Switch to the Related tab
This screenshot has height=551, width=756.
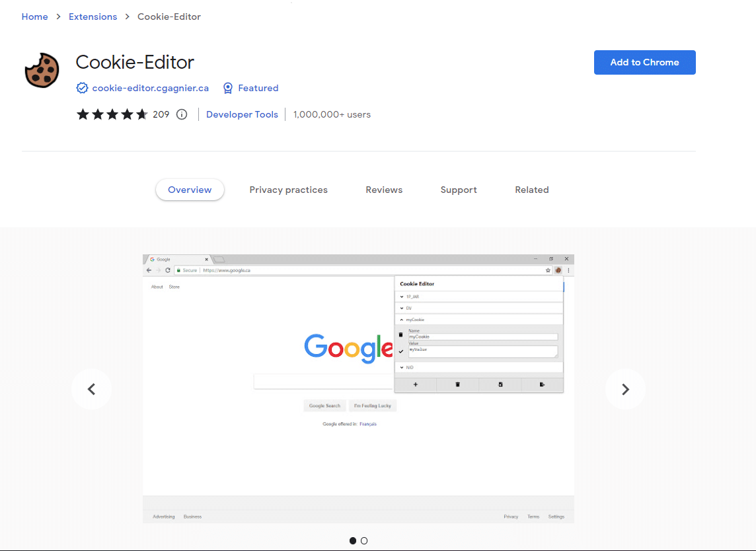click(532, 190)
